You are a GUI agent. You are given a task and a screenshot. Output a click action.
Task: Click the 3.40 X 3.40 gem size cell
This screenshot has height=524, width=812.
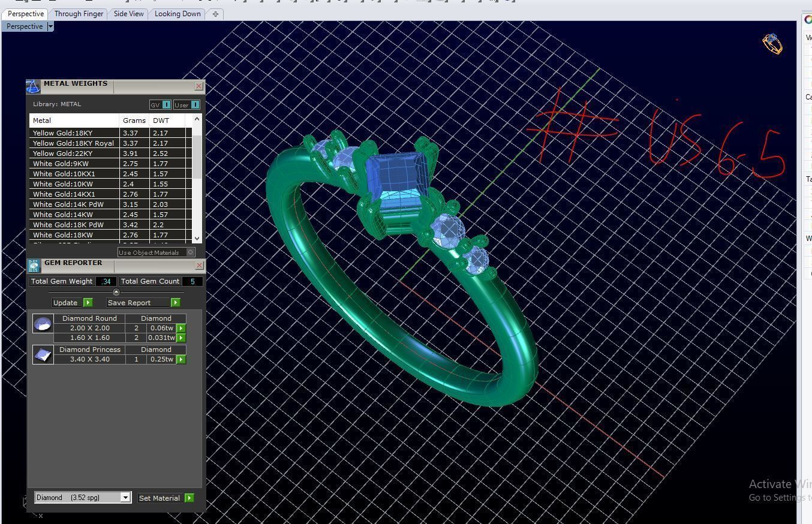point(90,360)
